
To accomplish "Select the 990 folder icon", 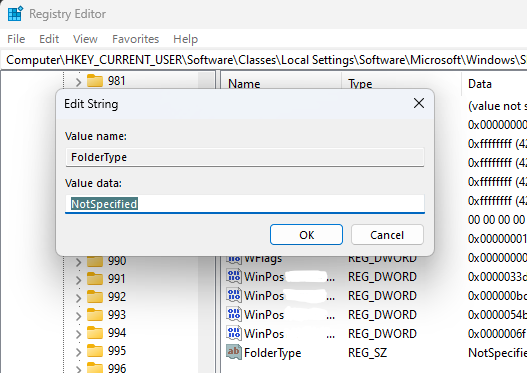I will click(x=95, y=261).
